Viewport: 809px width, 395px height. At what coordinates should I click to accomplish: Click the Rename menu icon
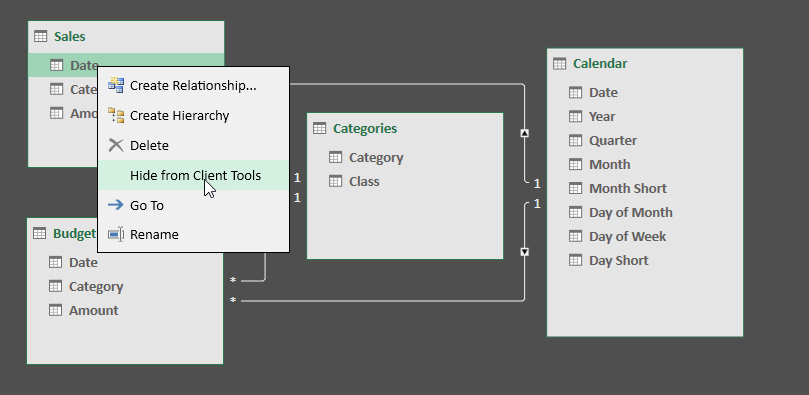click(x=116, y=235)
